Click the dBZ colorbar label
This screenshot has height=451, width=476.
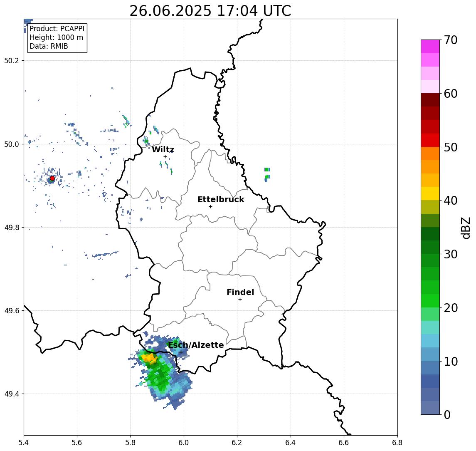coord(465,228)
